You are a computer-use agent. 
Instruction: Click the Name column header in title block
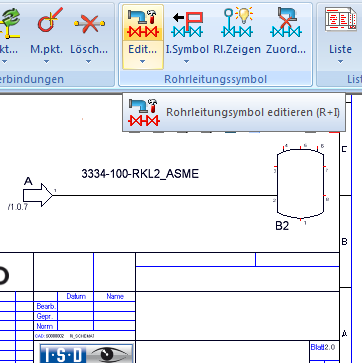point(115,296)
